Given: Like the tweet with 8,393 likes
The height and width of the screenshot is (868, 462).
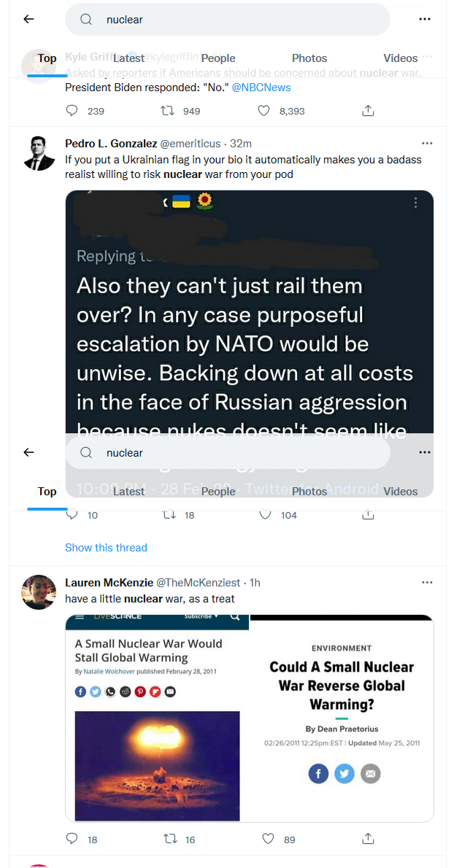Looking at the screenshot, I should tap(263, 111).
